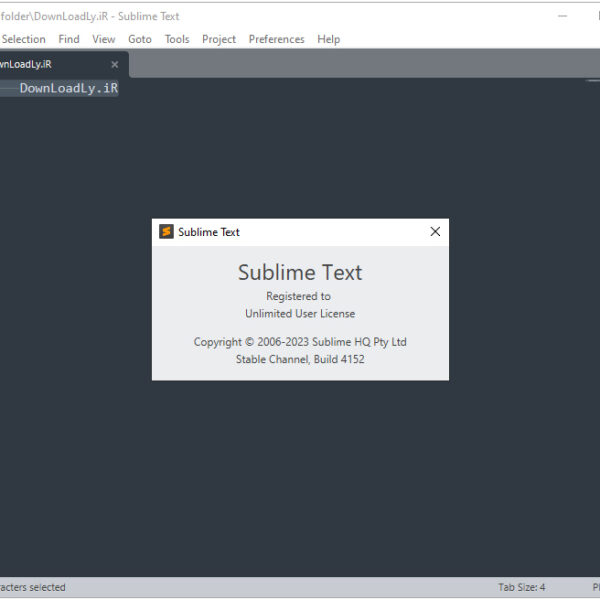Open the Project menu

coord(219,39)
